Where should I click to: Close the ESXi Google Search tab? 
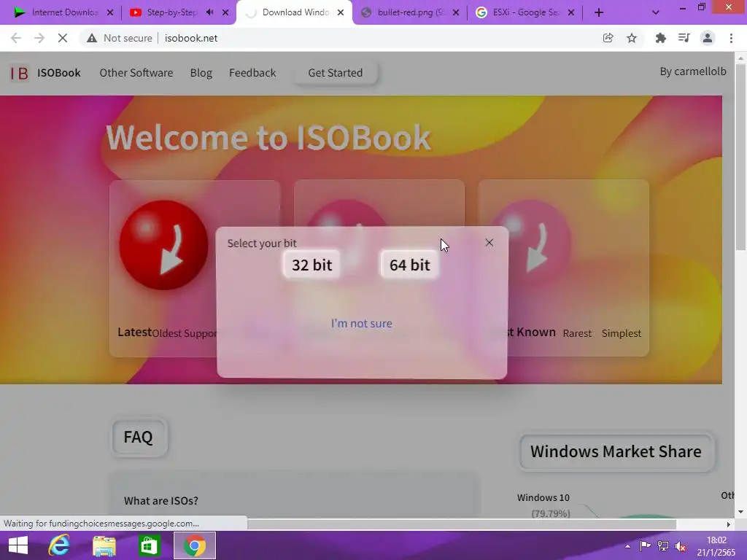click(x=571, y=13)
